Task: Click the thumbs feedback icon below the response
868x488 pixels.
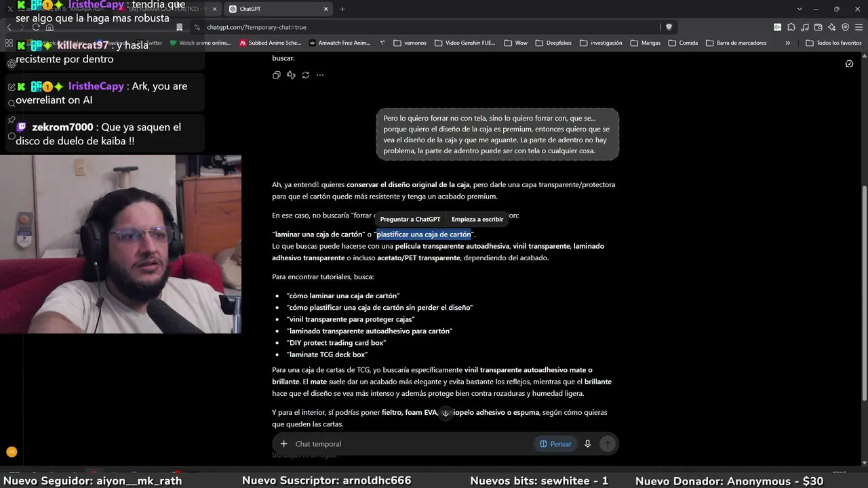Action: tap(291, 75)
